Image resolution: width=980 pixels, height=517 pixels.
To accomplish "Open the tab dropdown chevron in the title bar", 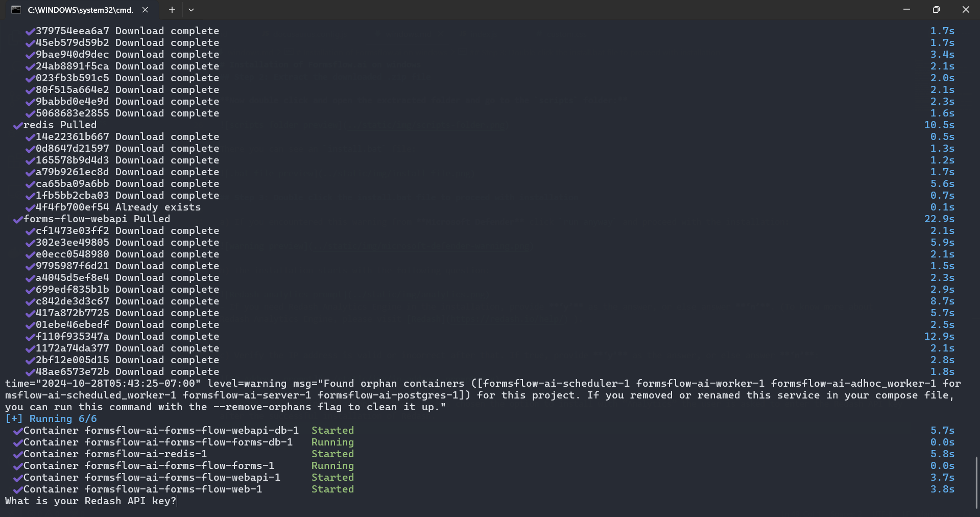I will 191,10.
